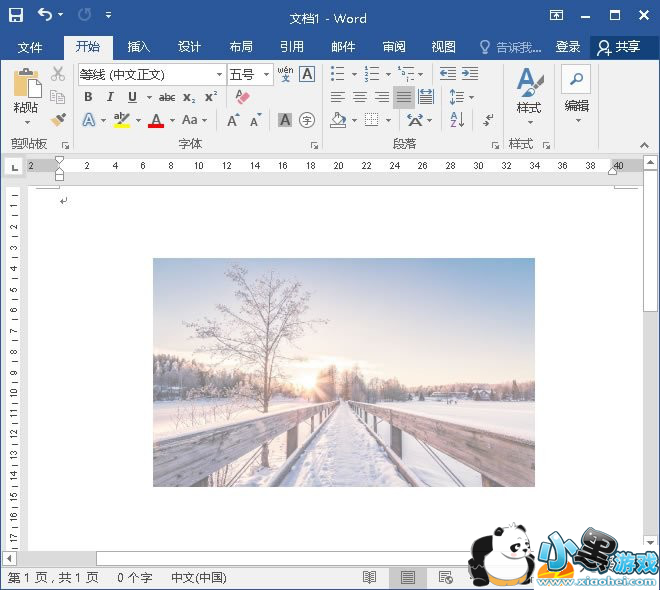Open the undo history dropdown arrow
The height and width of the screenshot is (590, 660).
(x=61, y=15)
